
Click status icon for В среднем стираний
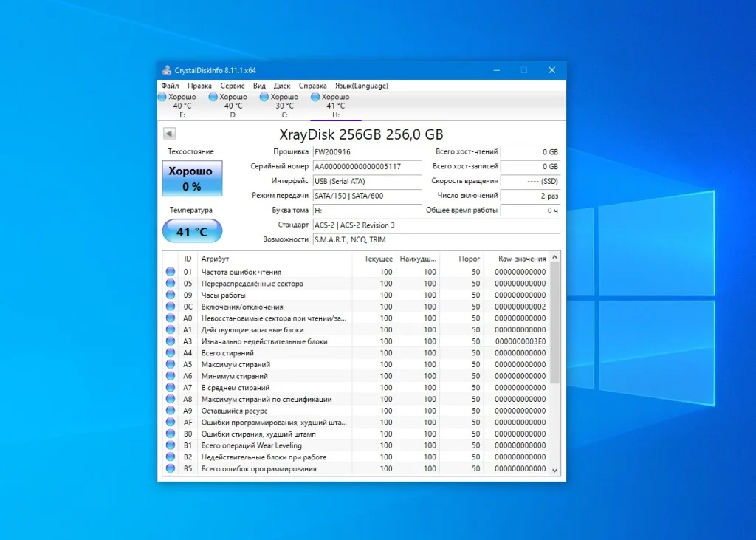(171, 388)
